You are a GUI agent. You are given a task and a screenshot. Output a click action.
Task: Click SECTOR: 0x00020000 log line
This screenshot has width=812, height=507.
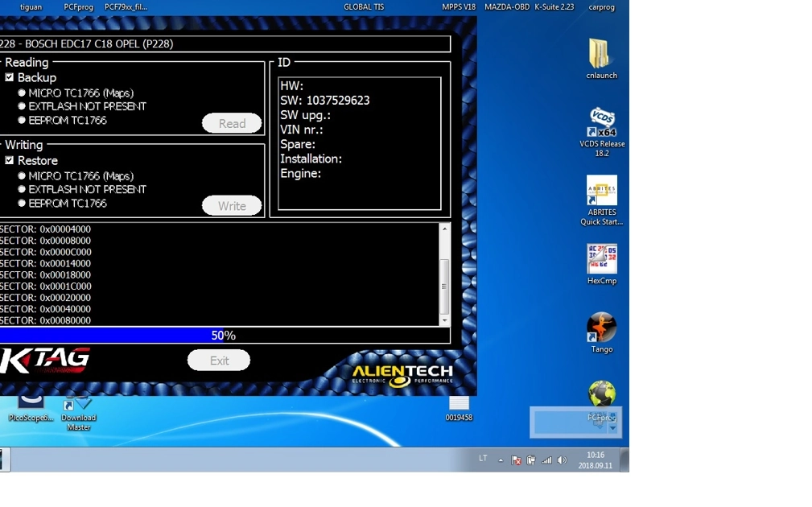click(x=45, y=297)
